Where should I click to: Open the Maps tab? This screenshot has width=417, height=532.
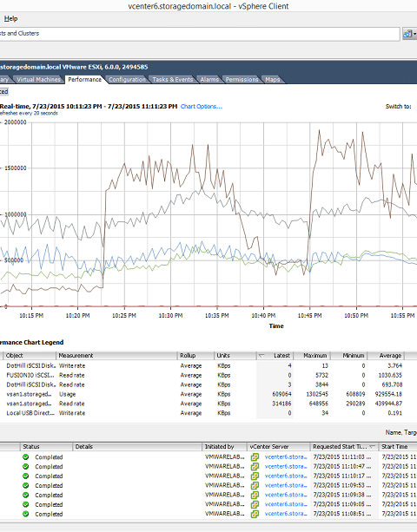click(x=272, y=79)
